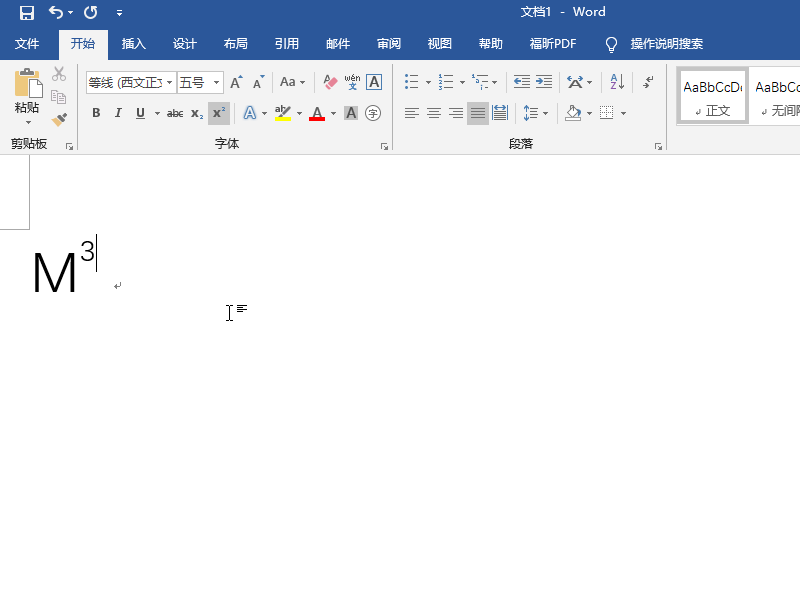Image resolution: width=800 pixels, height=600 pixels.
Task: Apply a bulleted list
Action: coord(412,82)
